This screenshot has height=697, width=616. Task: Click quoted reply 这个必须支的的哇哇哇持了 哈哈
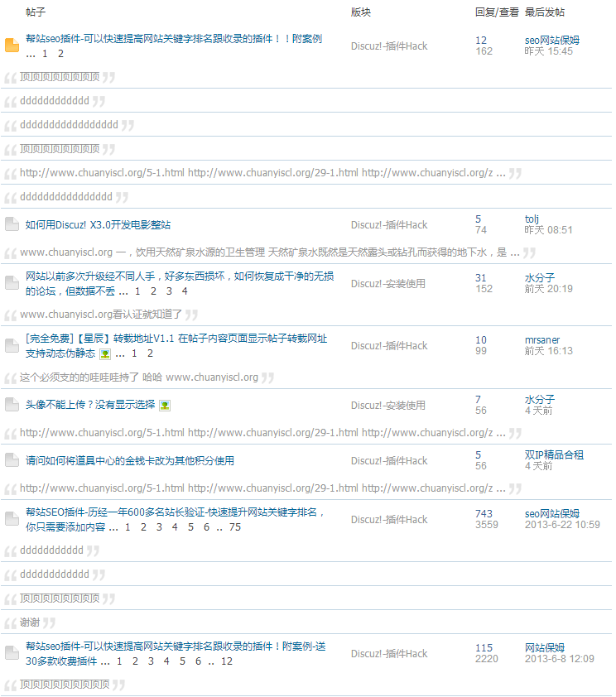(x=138, y=377)
